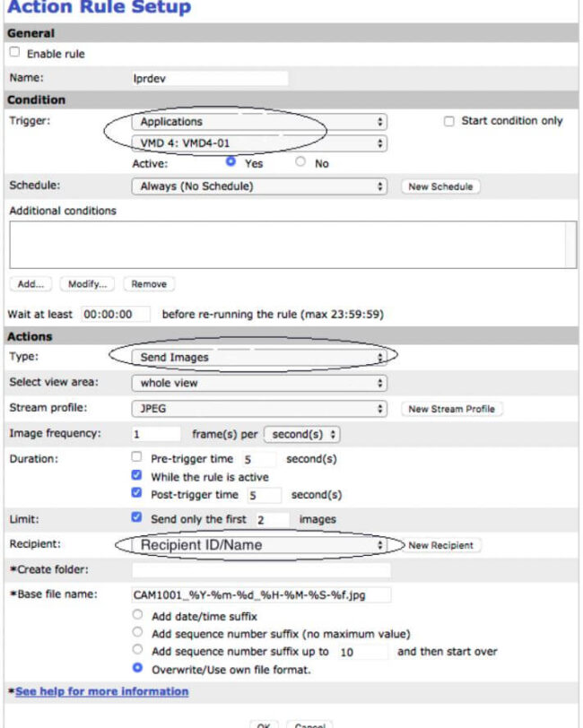Click the Post-trigger time seconds field
The height and width of the screenshot is (728, 583).
click(265, 496)
